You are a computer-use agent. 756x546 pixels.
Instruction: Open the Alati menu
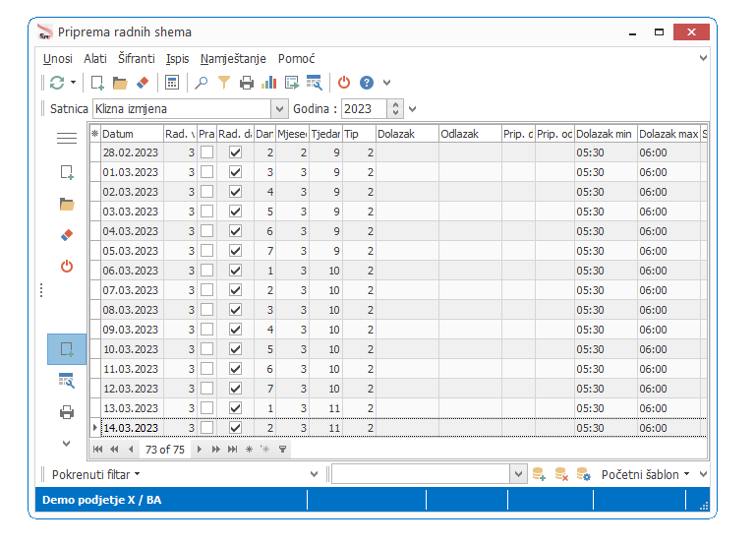tap(95, 59)
